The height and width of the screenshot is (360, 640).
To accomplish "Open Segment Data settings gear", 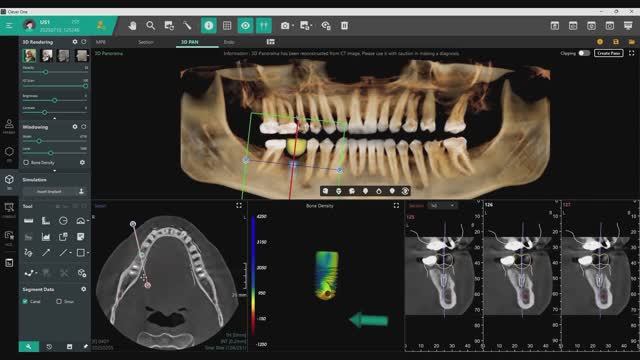I will coord(84,289).
